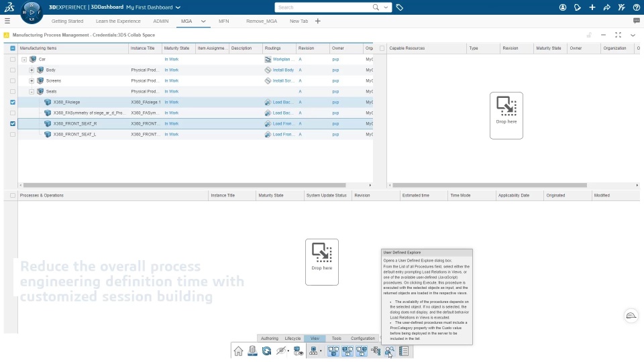The image size is (644, 362).
Task: Open the hide eye icon dropdown arrow
Action: pyautogui.click(x=288, y=351)
